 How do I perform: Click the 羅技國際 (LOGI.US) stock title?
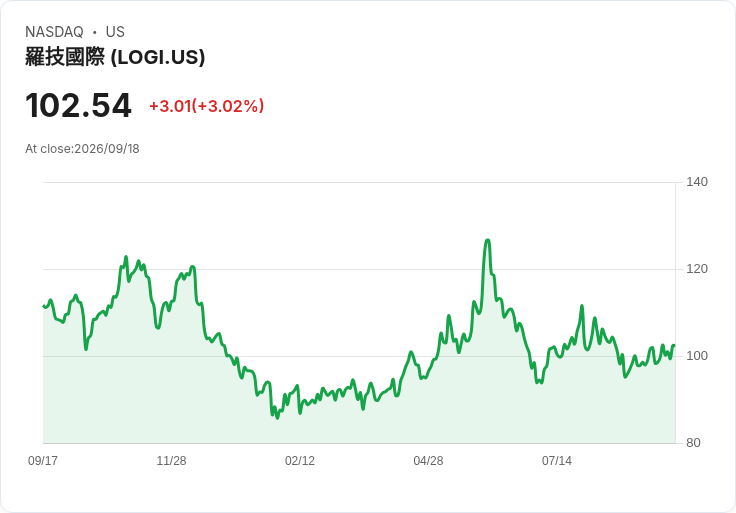pyautogui.click(x=115, y=57)
